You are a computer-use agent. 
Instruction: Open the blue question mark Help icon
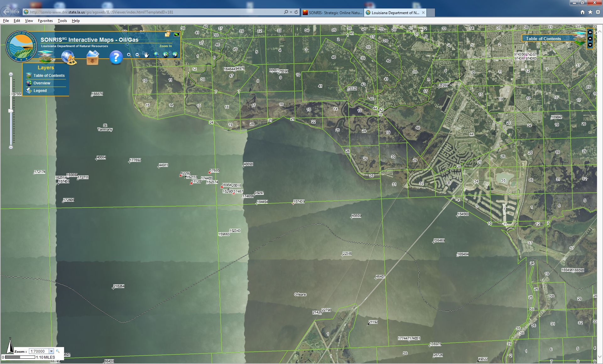(x=116, y=57)
